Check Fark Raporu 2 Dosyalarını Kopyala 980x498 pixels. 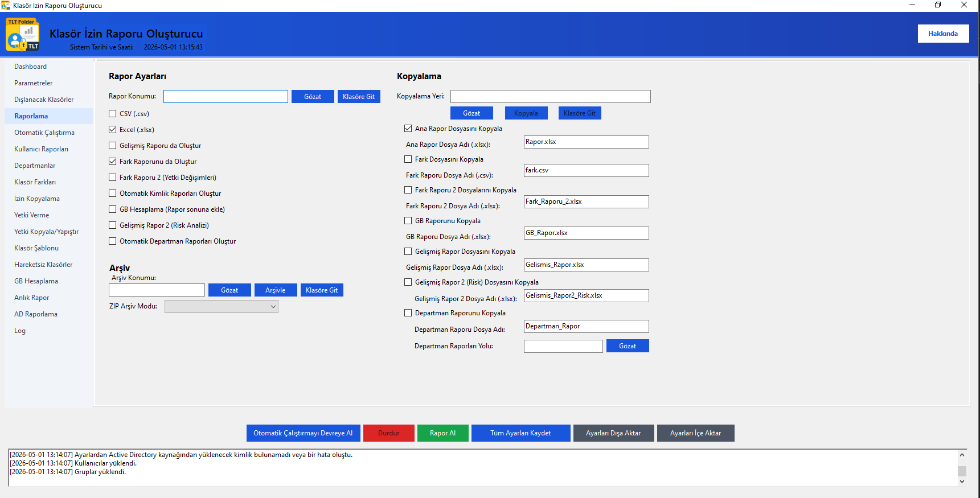tap(408, 190)
